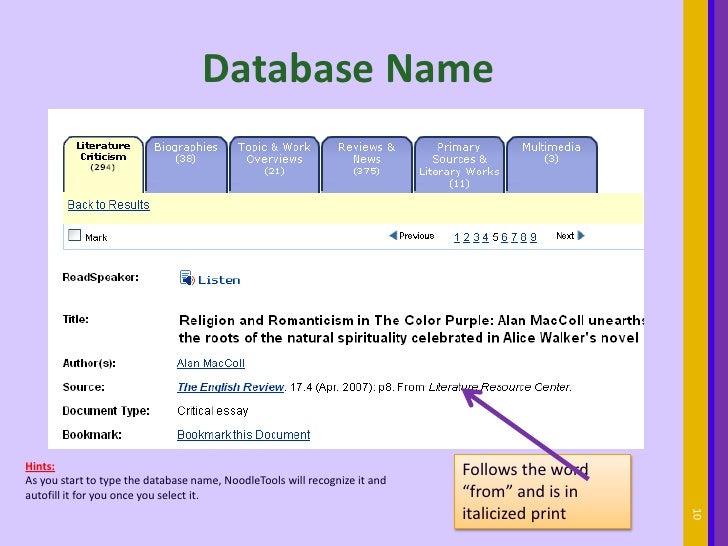Open the Literature Criticism tab
Screen dimensions: 728x546
coord(103,164)
